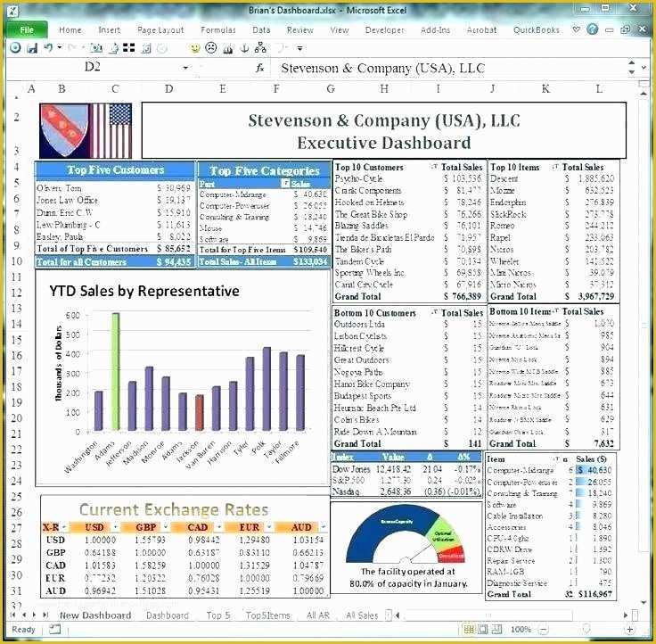This screenshot has height=644, width=656.
Task: Click the heart-shaped minimize ribbon icon
Action: (x=576, y=29)
